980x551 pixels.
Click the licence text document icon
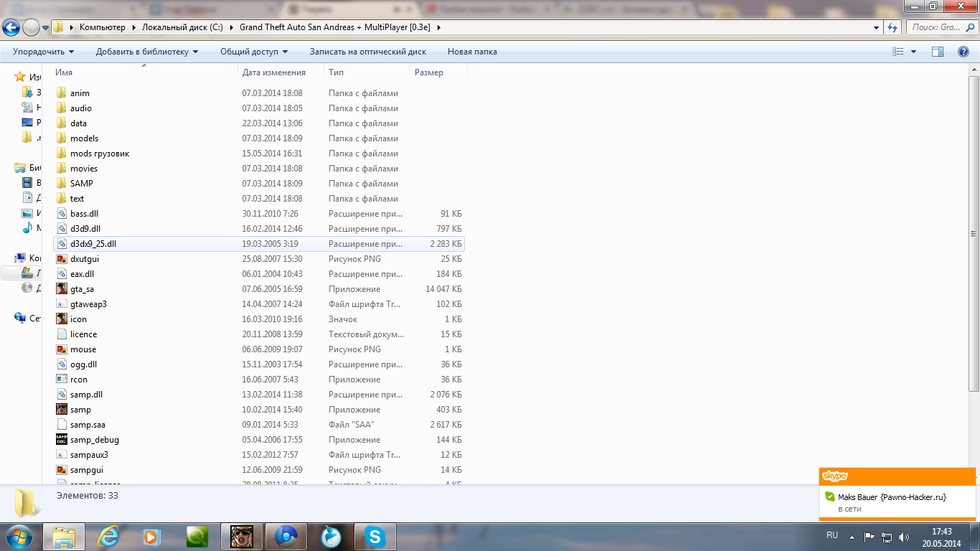click(x=62, y=334)
